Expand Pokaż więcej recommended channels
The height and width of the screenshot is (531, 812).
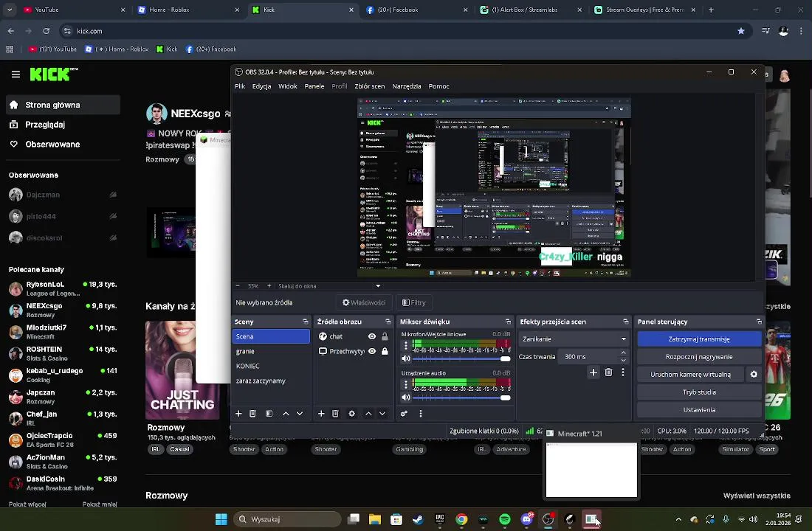pos(27,504)
